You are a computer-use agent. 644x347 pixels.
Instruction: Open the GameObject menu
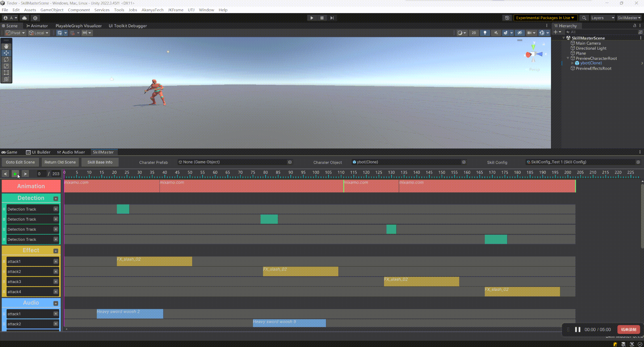pyautogui.click(x=52, y=10)
